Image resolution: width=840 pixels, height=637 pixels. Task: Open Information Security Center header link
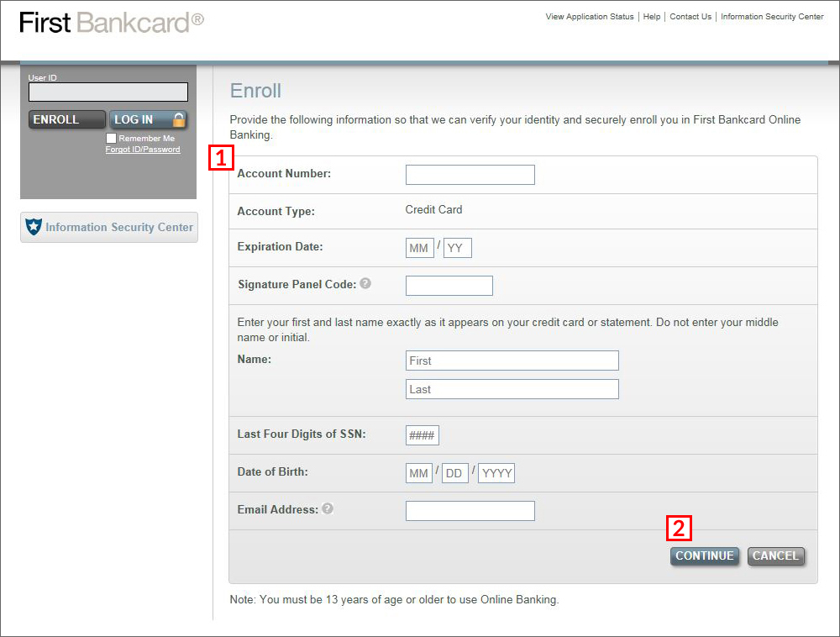772,17
